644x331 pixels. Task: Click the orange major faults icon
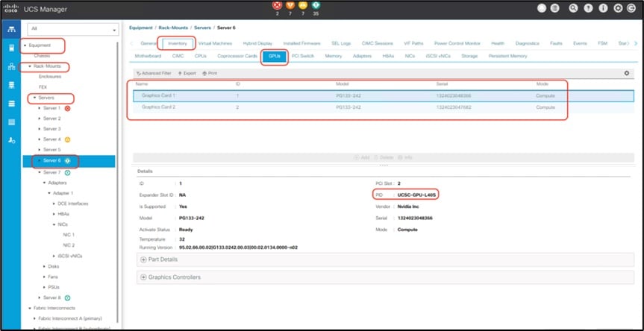[x=290, y=5]
